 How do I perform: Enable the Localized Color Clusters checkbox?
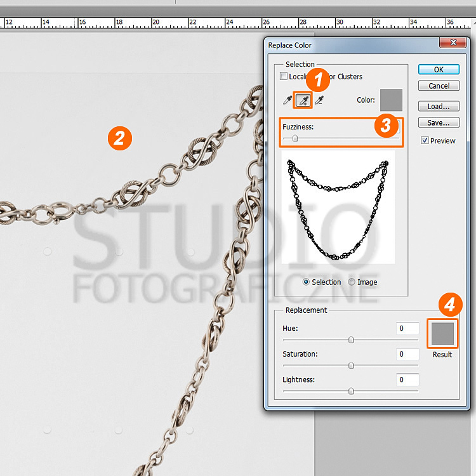(284, 77)
